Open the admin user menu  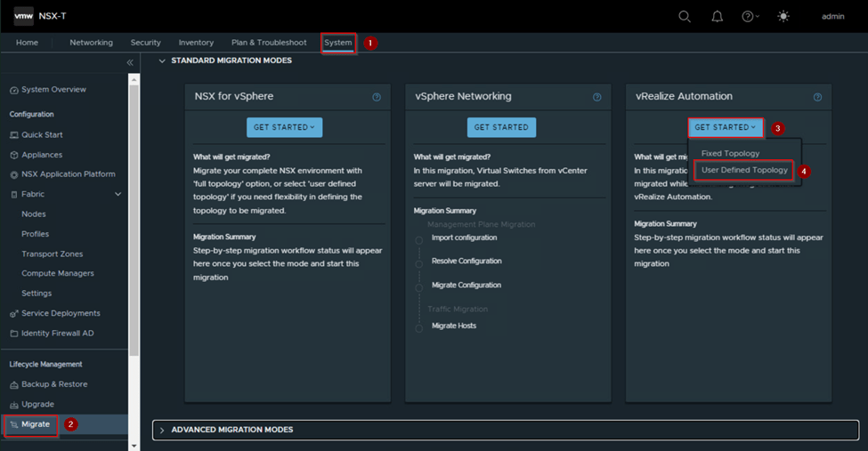(x=833, y=16)
